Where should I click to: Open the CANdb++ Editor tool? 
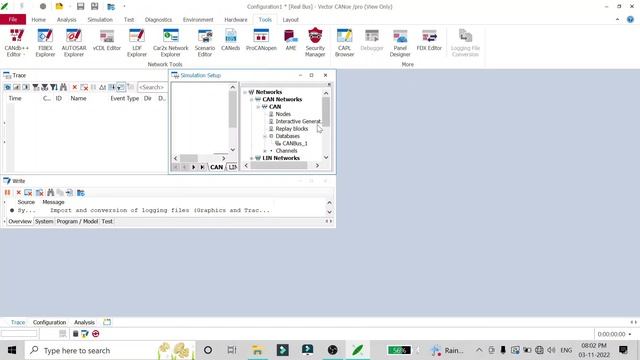tap(16, 42)
